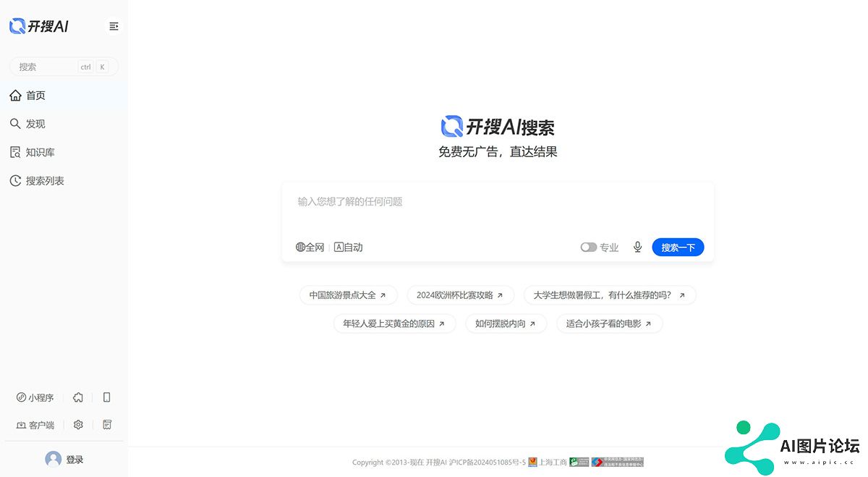Image resolution: width=868 pixels, height=477 pixels.
Task: Focus the main question input box
Action: point(498,203)
